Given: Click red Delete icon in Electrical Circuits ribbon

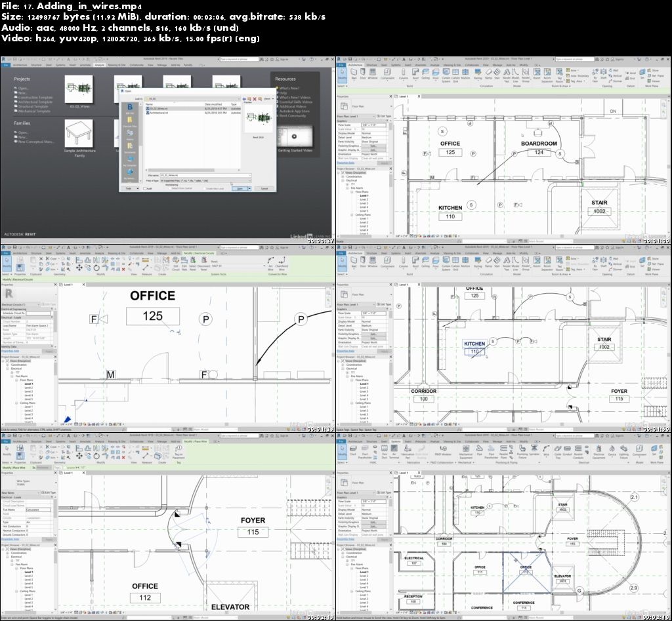Looking at the screenshot, I should [123, 270].
